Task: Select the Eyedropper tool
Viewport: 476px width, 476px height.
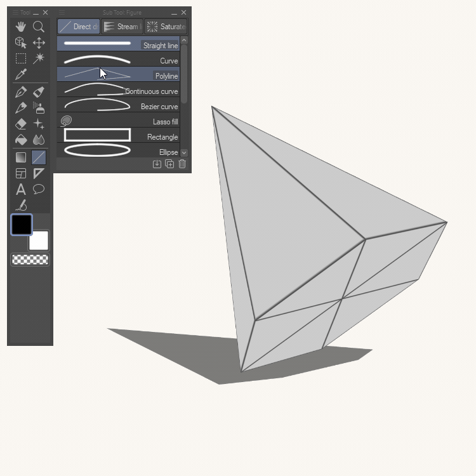Action: click(x=21, y=74)
